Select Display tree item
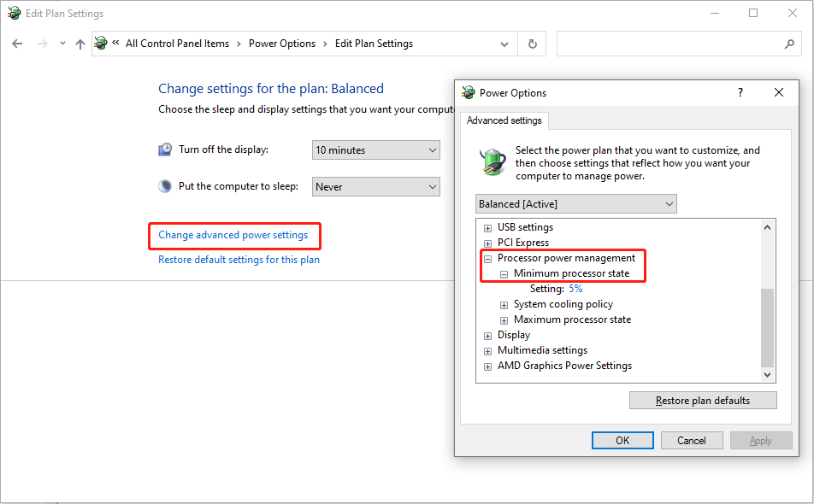 (514, 335)
